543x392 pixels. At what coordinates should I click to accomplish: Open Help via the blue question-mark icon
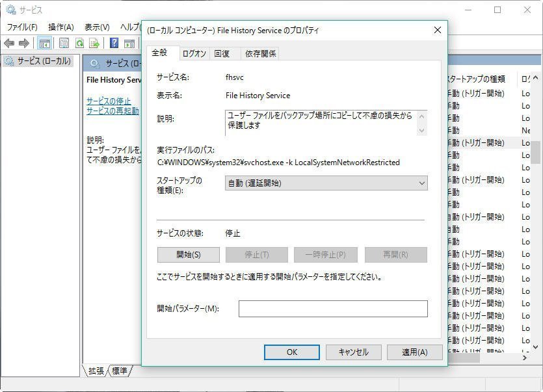pos(114,44)
